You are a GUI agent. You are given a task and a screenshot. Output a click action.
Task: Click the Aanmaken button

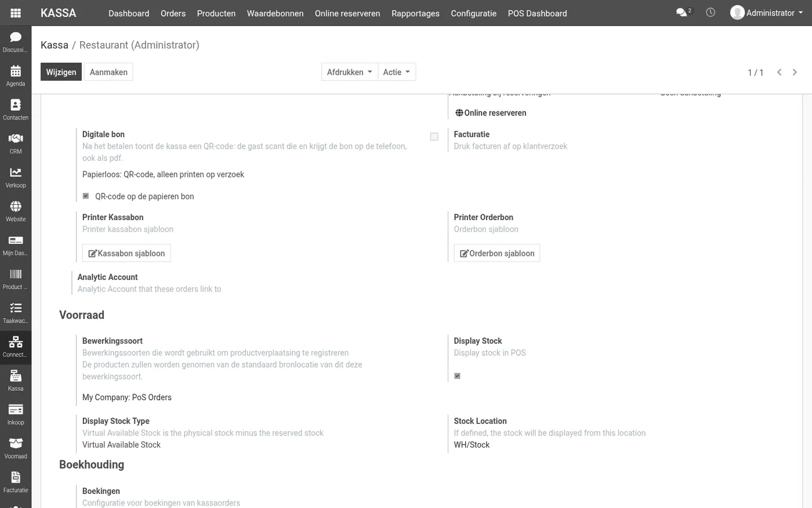point(108,72)
